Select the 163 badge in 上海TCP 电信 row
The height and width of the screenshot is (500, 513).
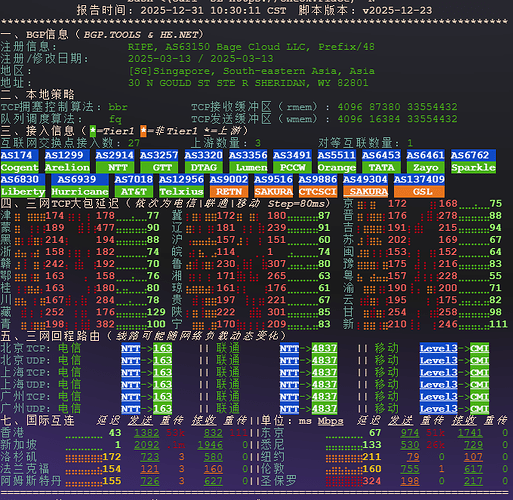click(163, 373)
